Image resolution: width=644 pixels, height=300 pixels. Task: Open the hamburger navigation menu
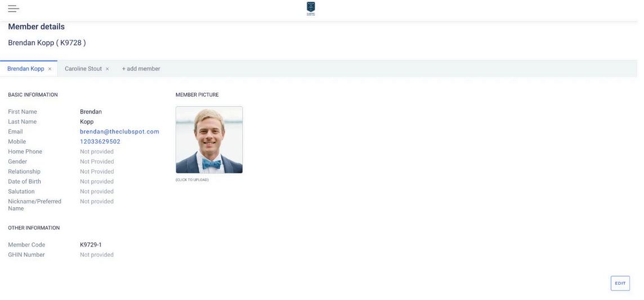pyautogui.click(x=14, y=8)
